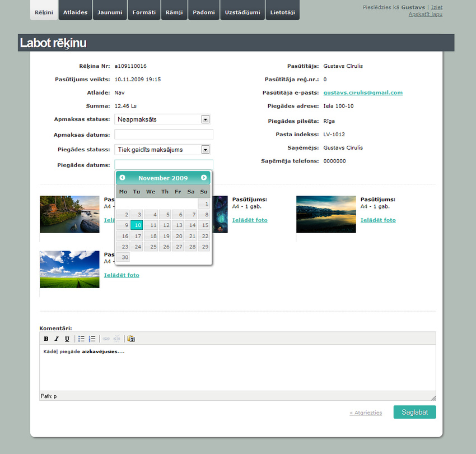Select day 30 in the calendar
Screen dimensions: 476x454
coord(123,257)
